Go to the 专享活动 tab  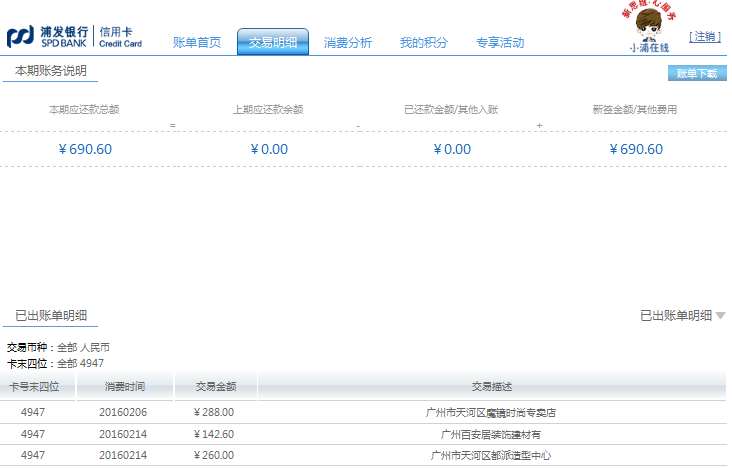(499, 42)
